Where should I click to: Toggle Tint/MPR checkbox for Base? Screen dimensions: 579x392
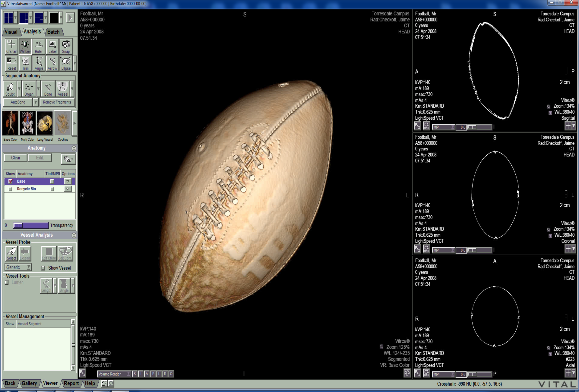52,181
